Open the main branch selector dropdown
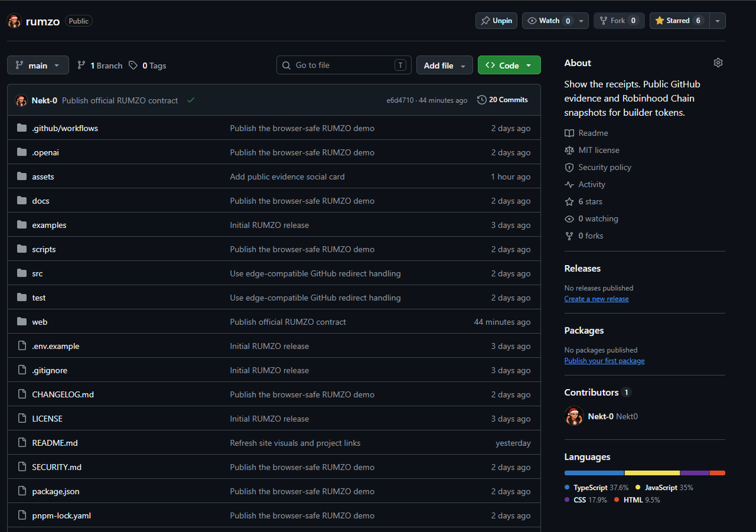The width and height of the screenshot is (756, 532). pyautogui.click(x=38, y=65)
